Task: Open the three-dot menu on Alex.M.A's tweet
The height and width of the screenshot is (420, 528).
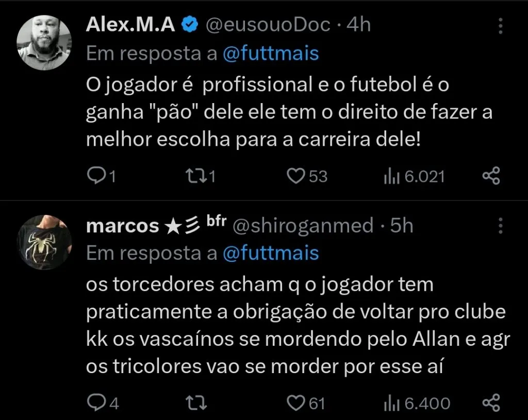Action: (x=501, y=26)
